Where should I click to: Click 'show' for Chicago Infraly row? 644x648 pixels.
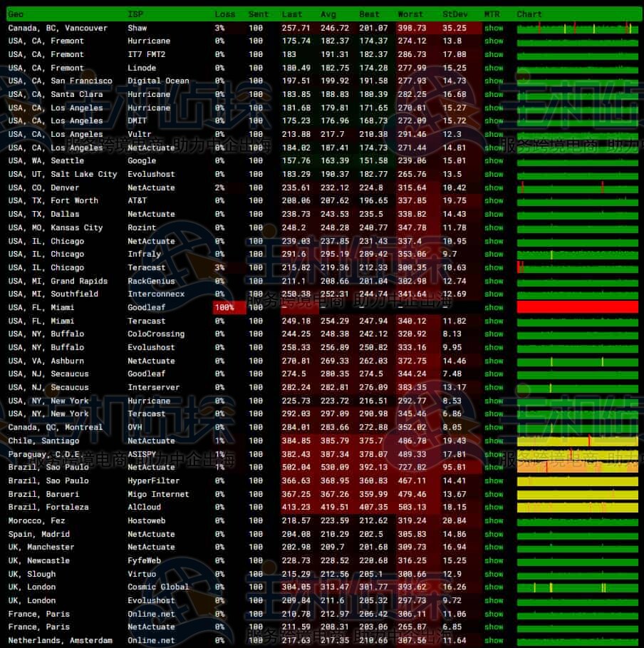pyautogui.click(x=494, y=254)
